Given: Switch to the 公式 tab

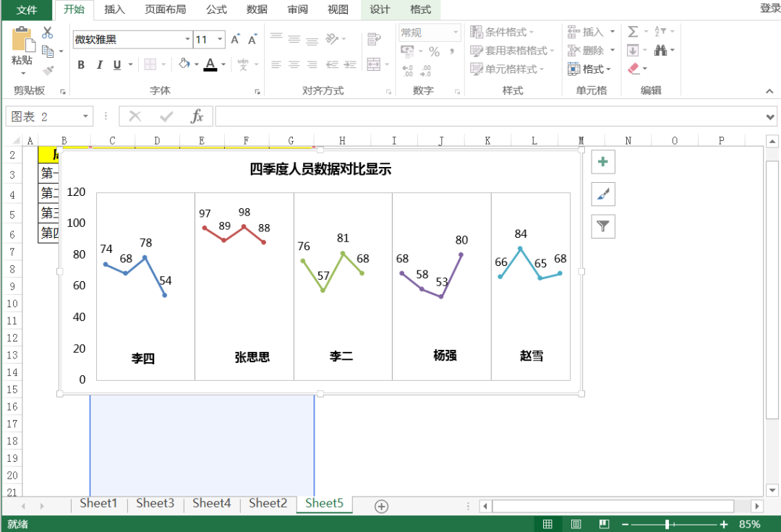Looking at the screenshot, I should tap(216, 9).
